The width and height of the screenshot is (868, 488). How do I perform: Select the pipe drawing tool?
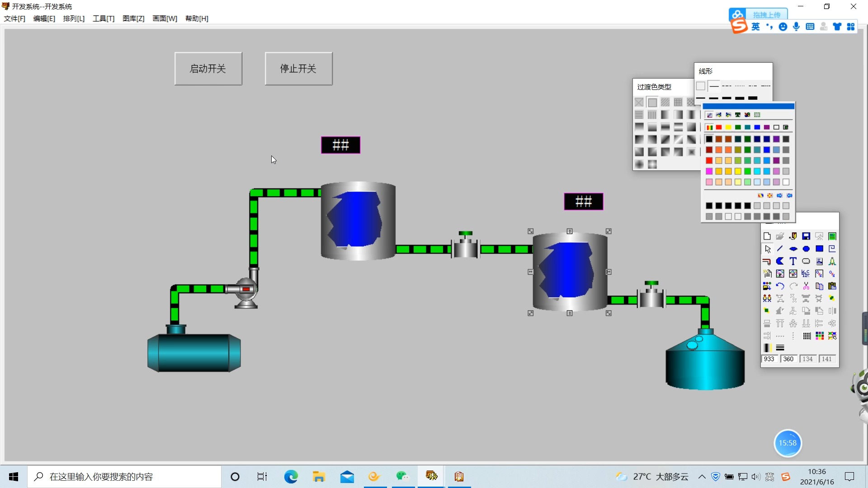click(x=767, y=261)
